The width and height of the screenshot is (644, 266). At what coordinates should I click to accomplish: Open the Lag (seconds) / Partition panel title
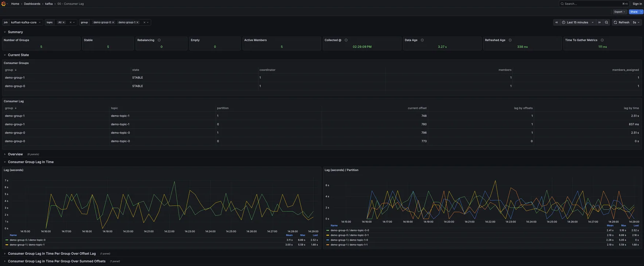click(x=341, y=170)
